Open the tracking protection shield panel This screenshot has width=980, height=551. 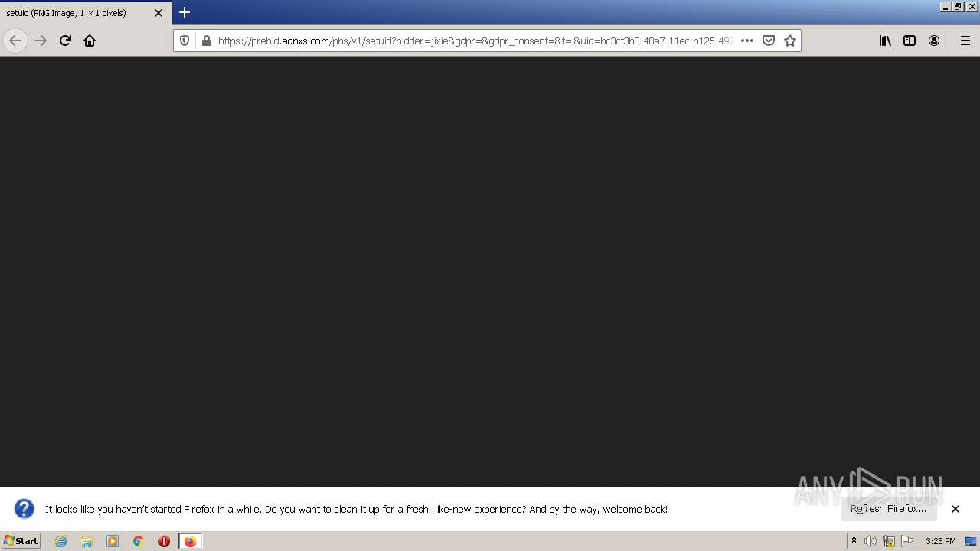tap(185, 41)
